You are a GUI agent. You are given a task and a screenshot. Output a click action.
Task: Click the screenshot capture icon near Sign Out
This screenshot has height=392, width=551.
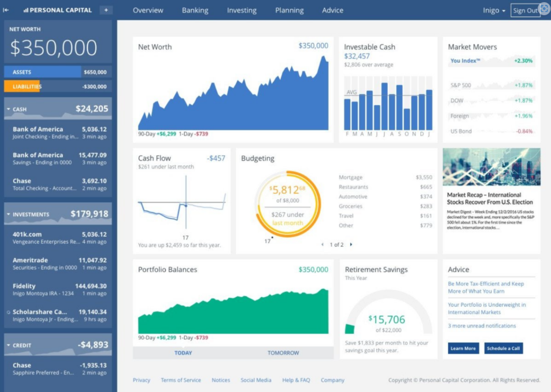(x=545, y=9)
